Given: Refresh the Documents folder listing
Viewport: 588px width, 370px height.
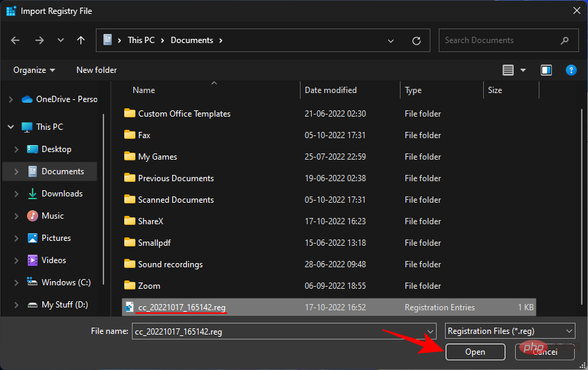Looking at the screenshot, I should [x=417, y=40].
